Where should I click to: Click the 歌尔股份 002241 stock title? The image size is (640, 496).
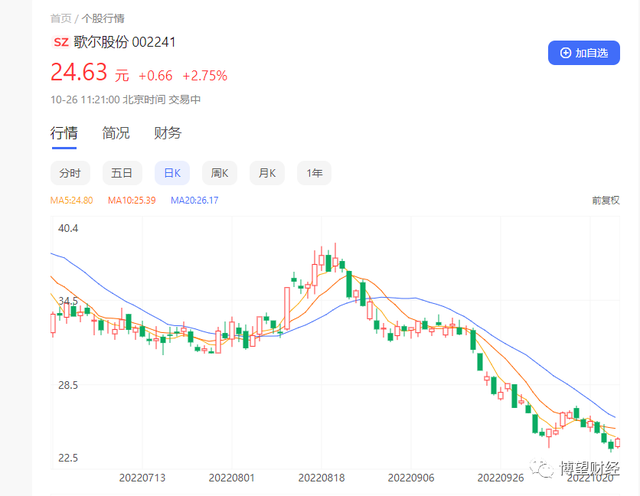125,42
